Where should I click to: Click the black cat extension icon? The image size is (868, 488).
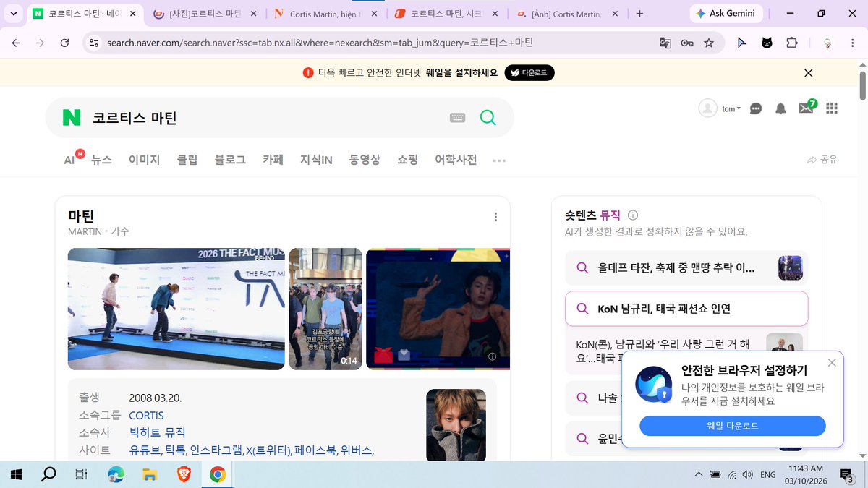tap(767, 43)
